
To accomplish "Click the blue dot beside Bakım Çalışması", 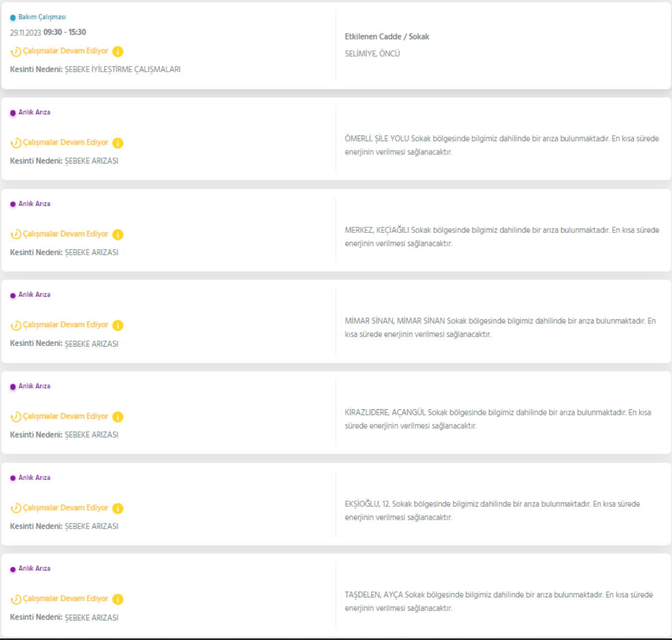I will pyautogui.click(x=13, y=18).
